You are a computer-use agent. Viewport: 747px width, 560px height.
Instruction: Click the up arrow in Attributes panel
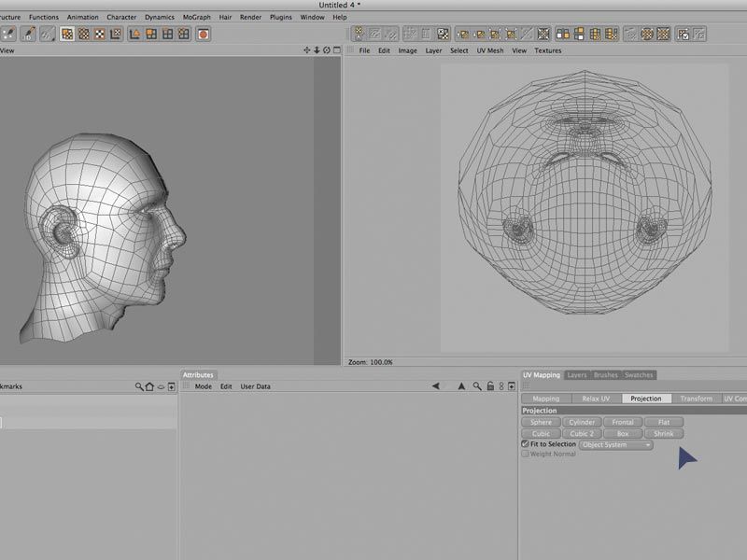460,386
